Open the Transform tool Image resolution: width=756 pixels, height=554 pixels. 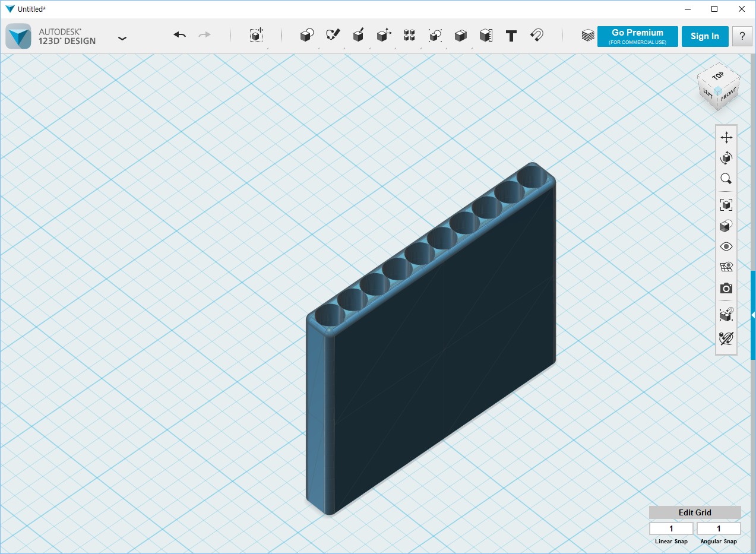click(257, 35)
